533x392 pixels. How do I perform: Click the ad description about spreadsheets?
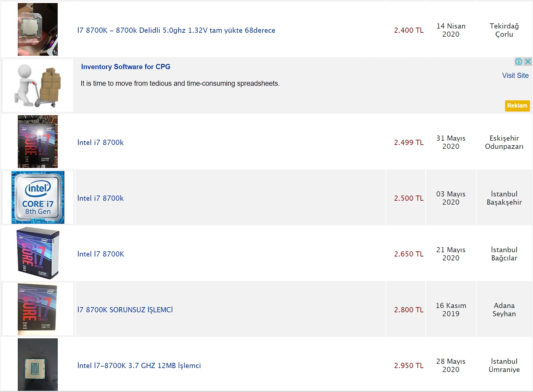tap(180, 83)
